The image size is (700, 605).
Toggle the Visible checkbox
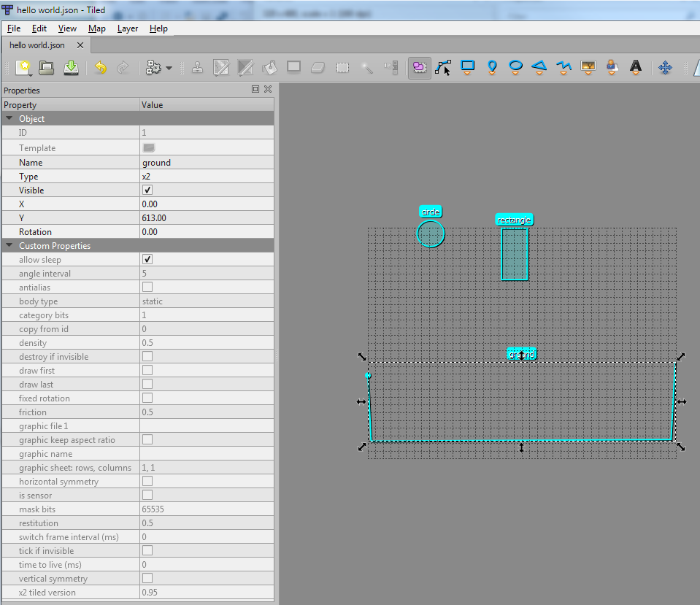[147, 190]
